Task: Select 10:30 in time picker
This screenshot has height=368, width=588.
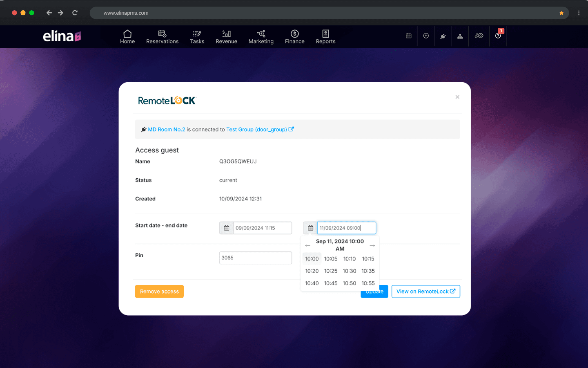Action: [x=350, y=271]
